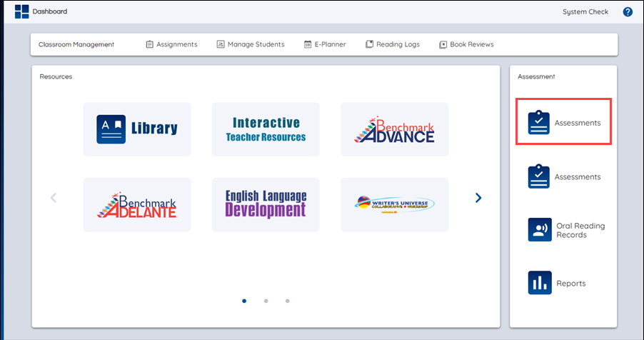Click the Oral Reading Records icon

coord(540,230)
